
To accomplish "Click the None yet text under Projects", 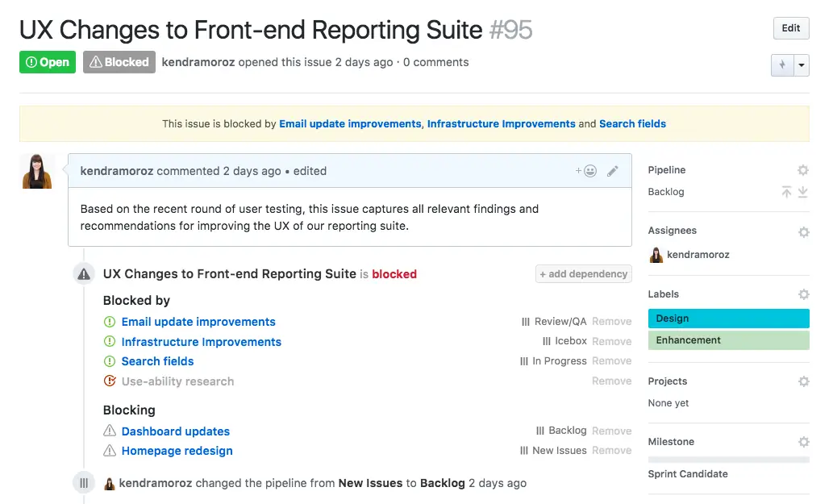I will click(x=668, y=403).
